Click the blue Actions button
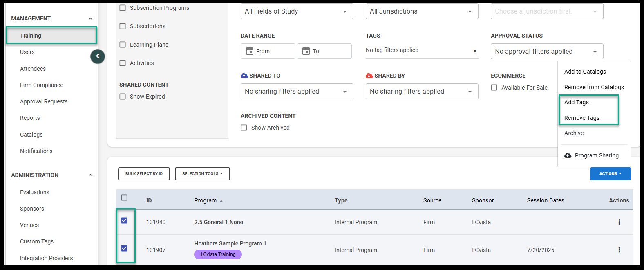The width and height of the screenshot is (644, 270). [610, 174]
